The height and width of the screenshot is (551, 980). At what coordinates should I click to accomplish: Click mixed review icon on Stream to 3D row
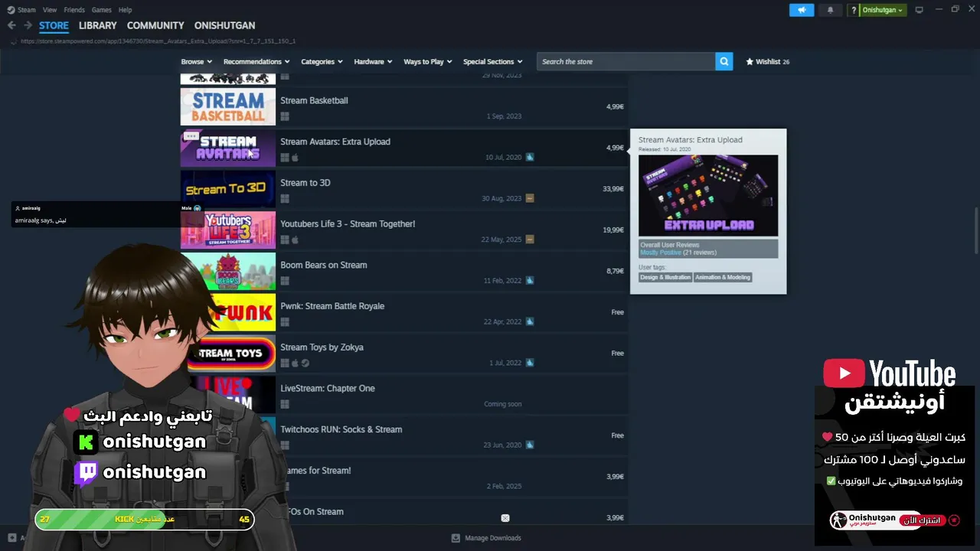click(530, 198)
